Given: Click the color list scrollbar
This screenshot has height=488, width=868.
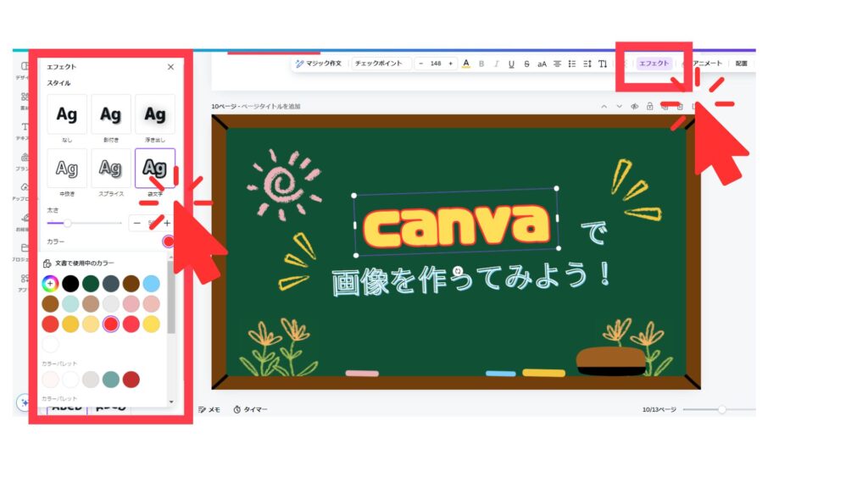Looking at the screenshot, I should 171,299.
